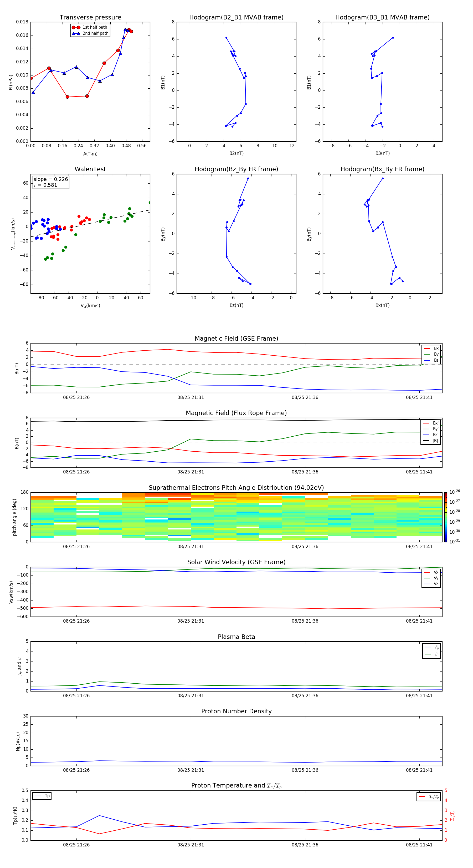The height and width of the screenshot is (868, 473).
Task: Click the "Np(#/cc)" y-axis label
Action: click(18, 741)
